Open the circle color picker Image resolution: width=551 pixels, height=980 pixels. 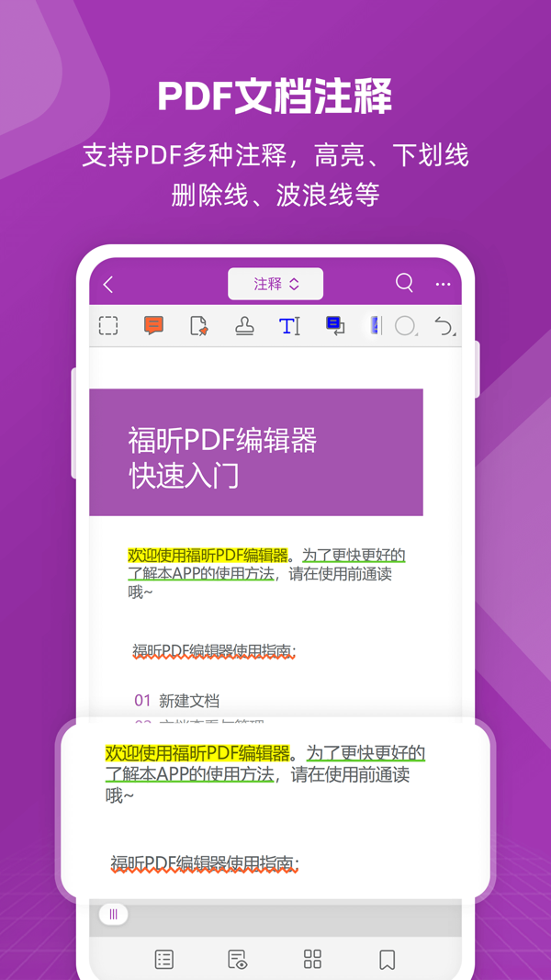[406, 326]
